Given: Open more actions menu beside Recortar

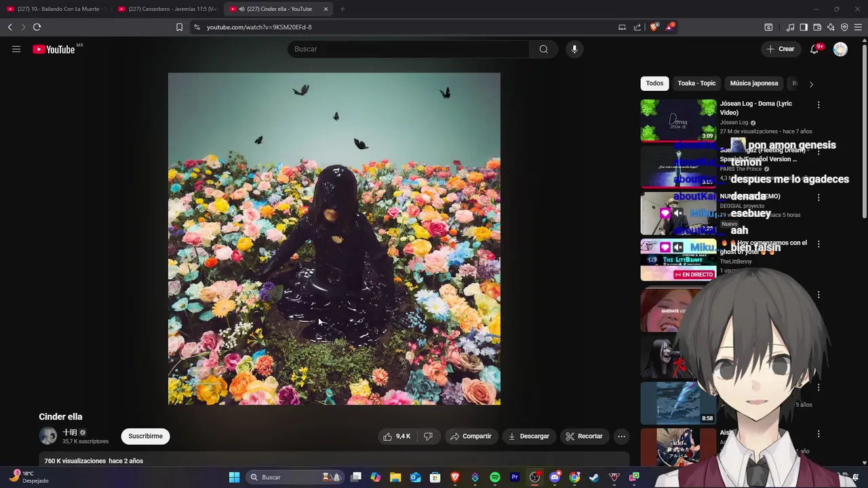Looking at the screenshot, I should [x=621, y=436].
